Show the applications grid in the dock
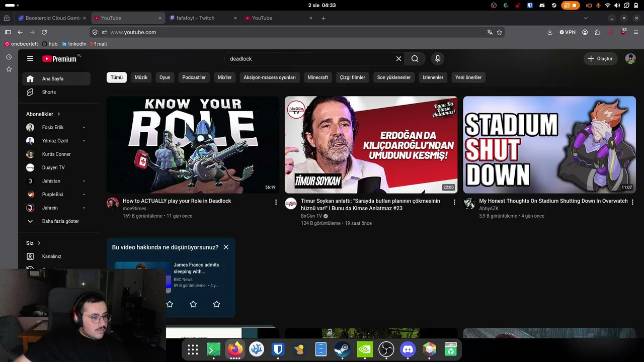The width and height of the screenshot is (644, 362). click(x=193, y=349)
